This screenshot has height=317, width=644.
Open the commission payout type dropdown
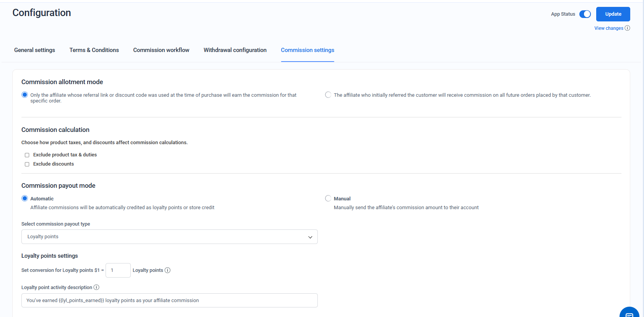pyautogui.click(x=169, y=237)
